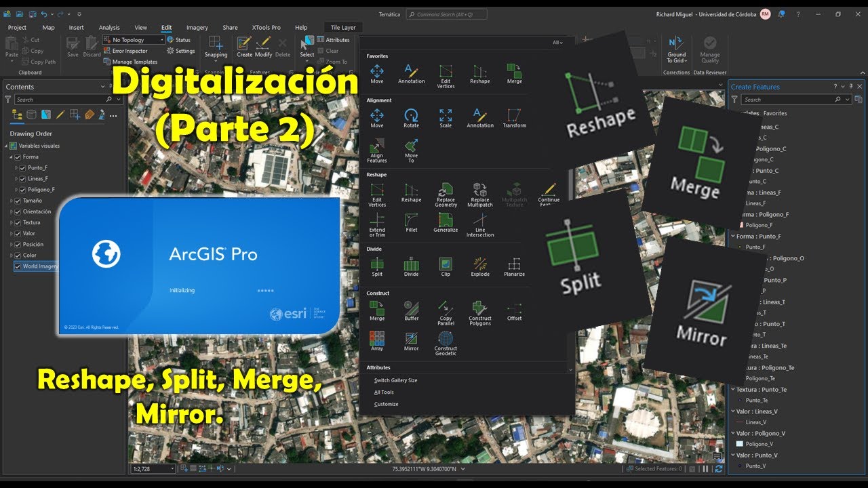Click Switch Gallery Size

395,380
